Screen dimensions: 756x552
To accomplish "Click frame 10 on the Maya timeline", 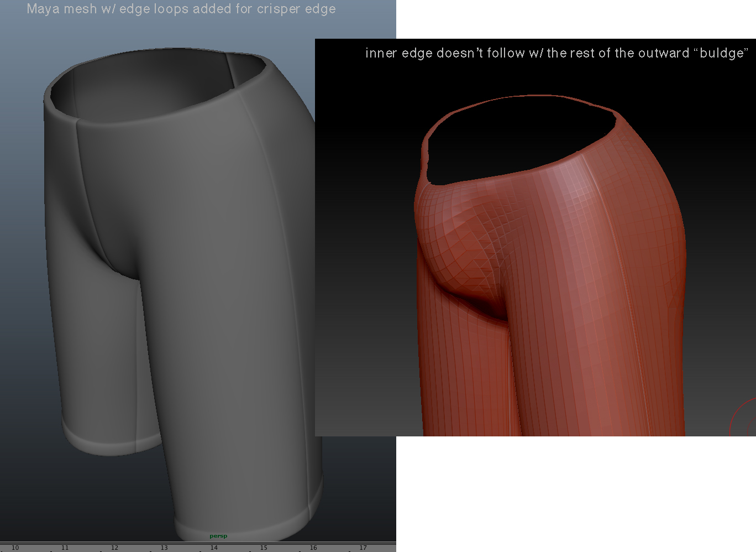I will (x=15, y=548).
